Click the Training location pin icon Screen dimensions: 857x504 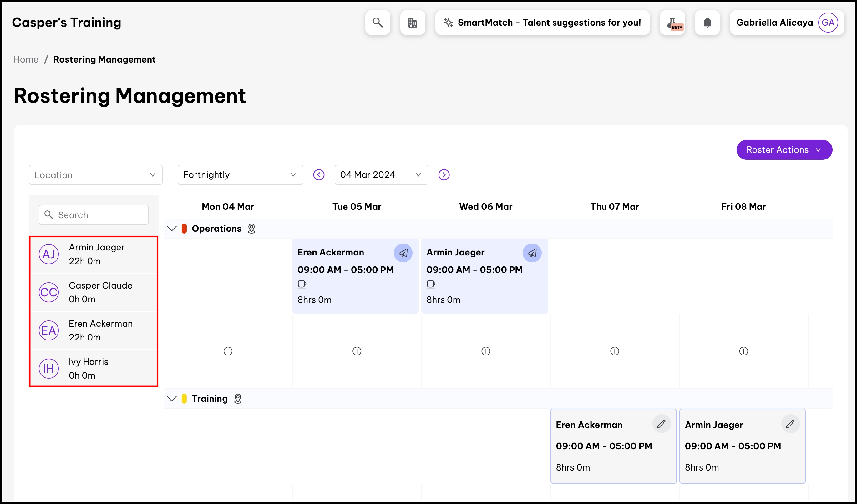[238, 399]
